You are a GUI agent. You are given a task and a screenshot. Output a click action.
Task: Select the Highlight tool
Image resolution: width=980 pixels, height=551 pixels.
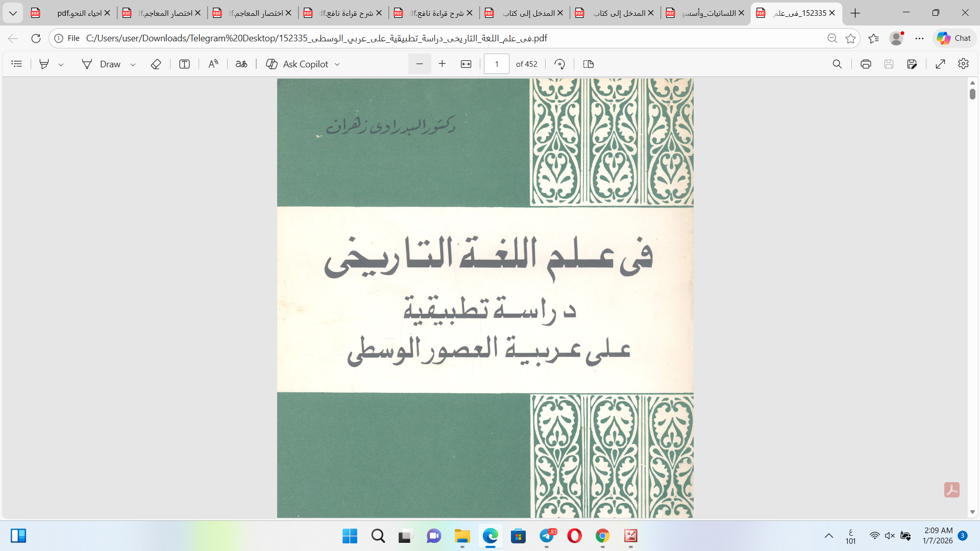[x=44, y=64]
